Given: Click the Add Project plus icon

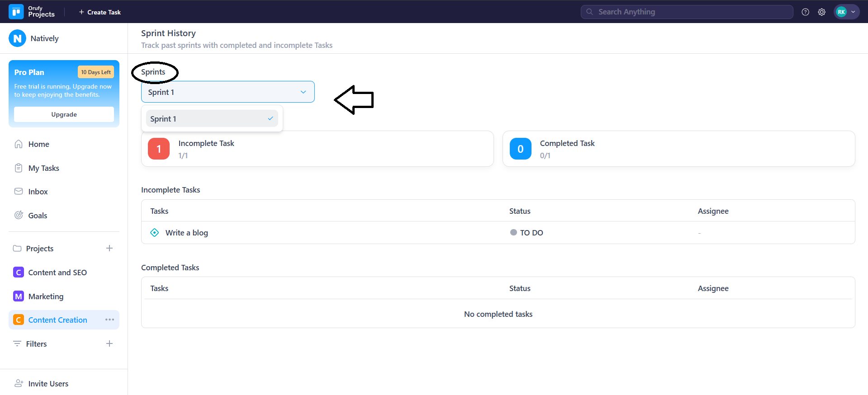Looking at the screenshot, I should click(x=109, y=248).
